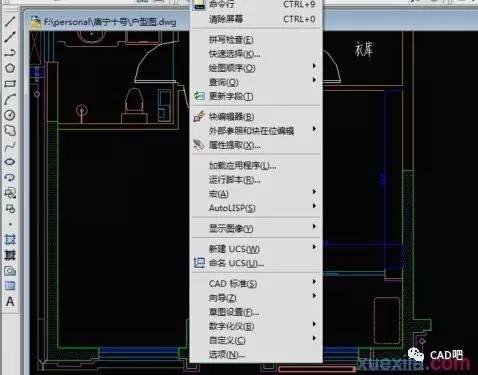Click the 命名 UCS icon
Image resolution: width=478 pixels, height=375 pixels.
click(199, 263)
